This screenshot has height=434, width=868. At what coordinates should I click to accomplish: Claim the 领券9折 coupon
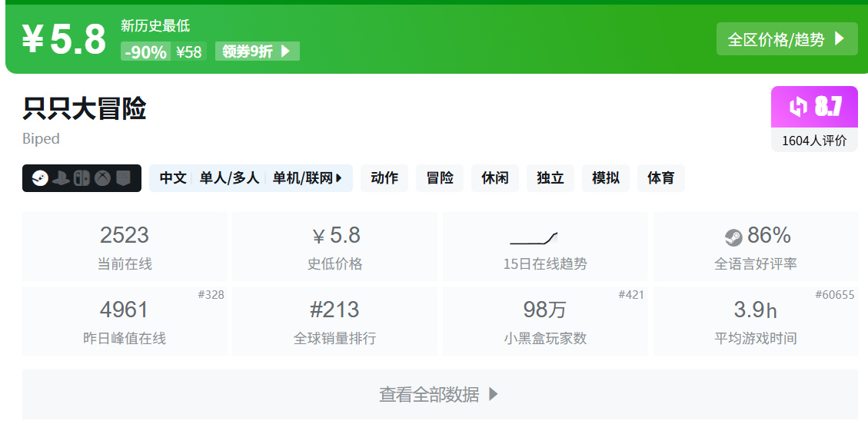tap(258, 51)
